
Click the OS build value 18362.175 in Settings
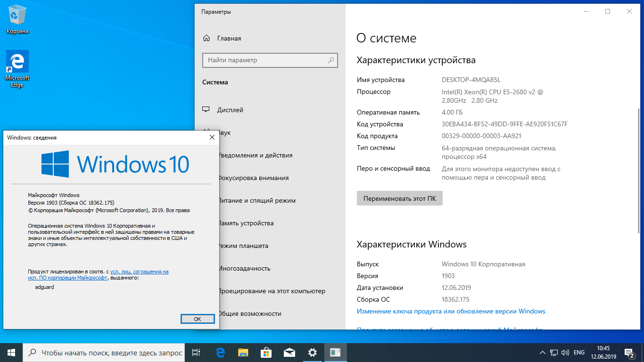455,299
